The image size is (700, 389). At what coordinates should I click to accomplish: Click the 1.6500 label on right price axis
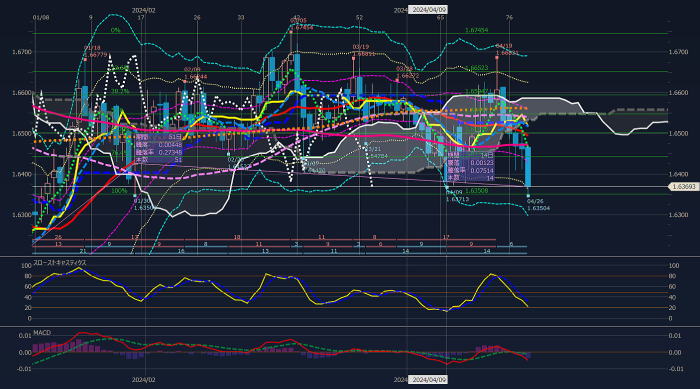[679, 133]
